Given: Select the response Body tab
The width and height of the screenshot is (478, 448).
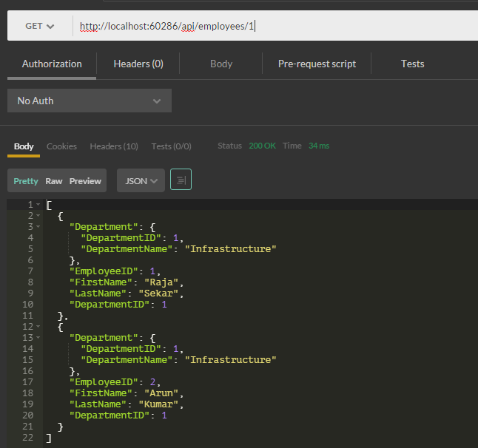Looking at the screenshot, I should coord(24,146).
